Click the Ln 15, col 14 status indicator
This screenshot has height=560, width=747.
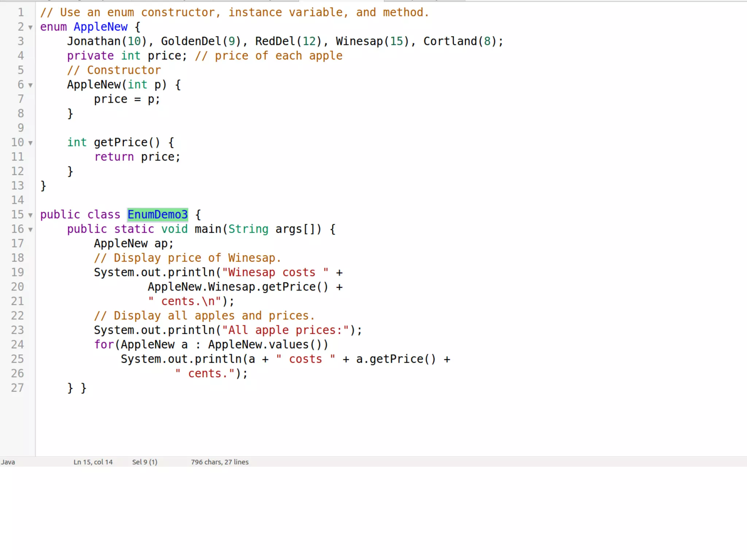coord(93,462)
